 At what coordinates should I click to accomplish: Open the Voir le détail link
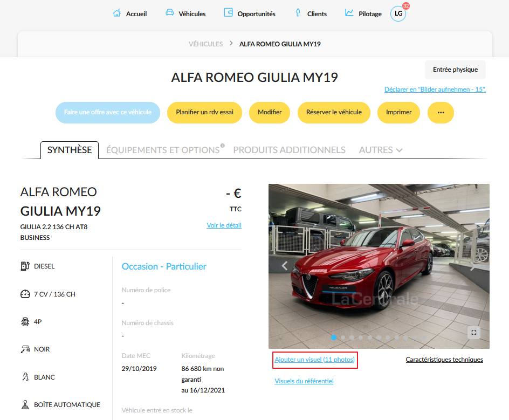point(224,225)
